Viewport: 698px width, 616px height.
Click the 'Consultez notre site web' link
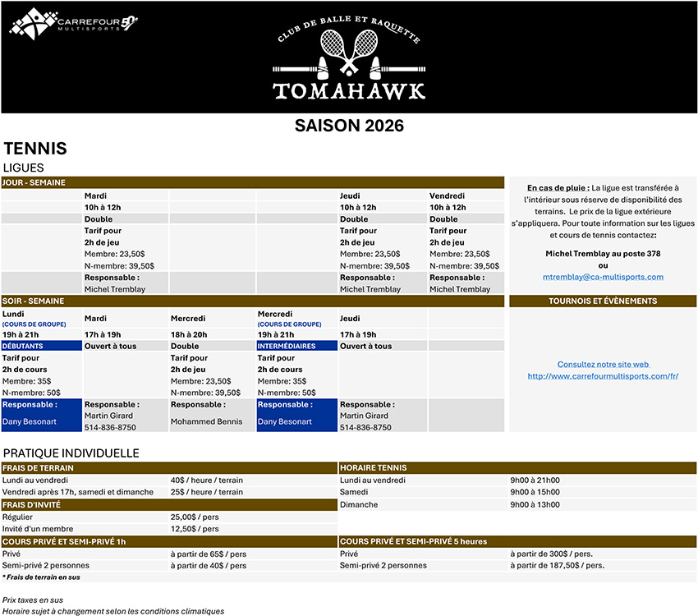pyautogui.click(x=603, y=364)
